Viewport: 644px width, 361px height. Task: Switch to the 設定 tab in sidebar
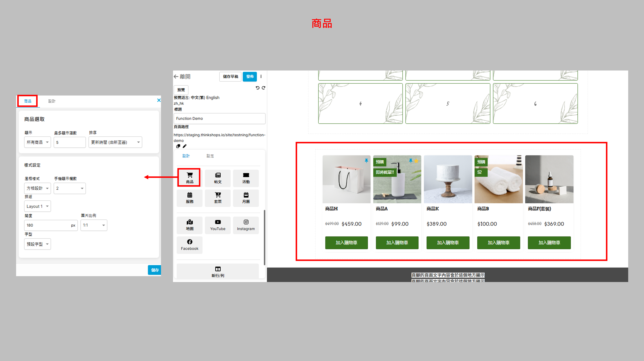point(210,156)
